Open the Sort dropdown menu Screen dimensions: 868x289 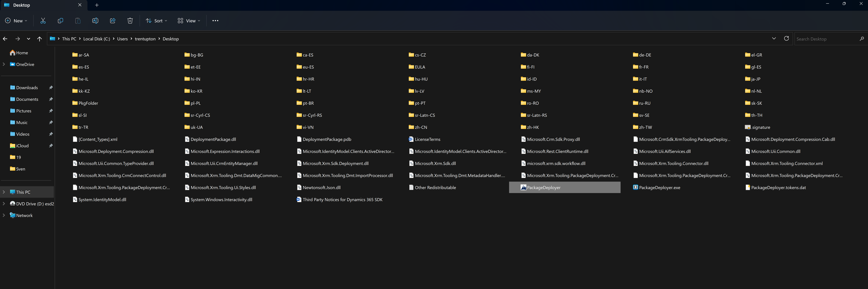156,21
